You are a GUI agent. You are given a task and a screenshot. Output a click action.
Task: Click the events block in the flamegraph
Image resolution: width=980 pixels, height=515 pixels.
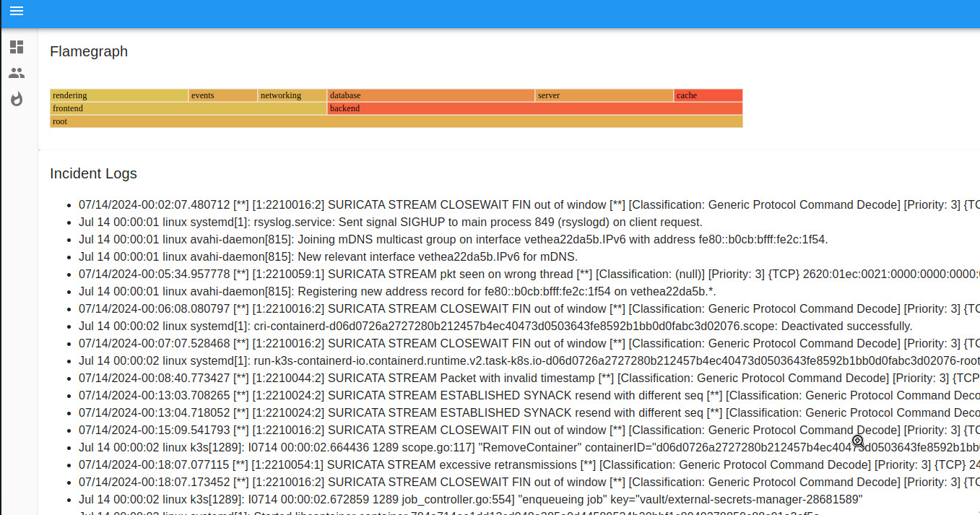pyautogui.click(x=222, y=95)
